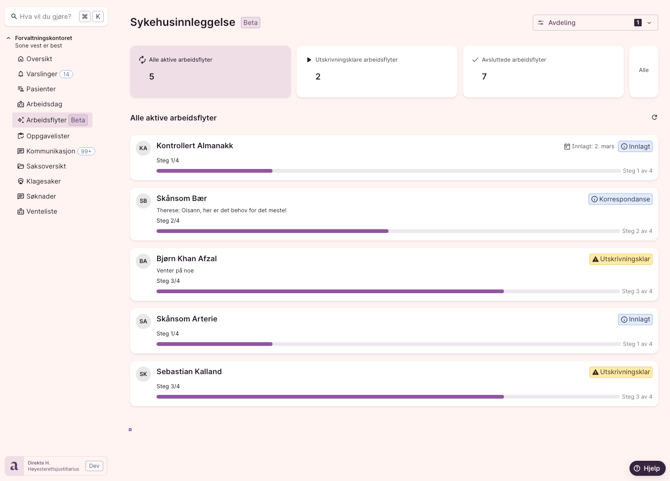The height and width of the screenshot is (481, 670).
Task: Select the Alle tab card
Action: (x=643, y=71)
